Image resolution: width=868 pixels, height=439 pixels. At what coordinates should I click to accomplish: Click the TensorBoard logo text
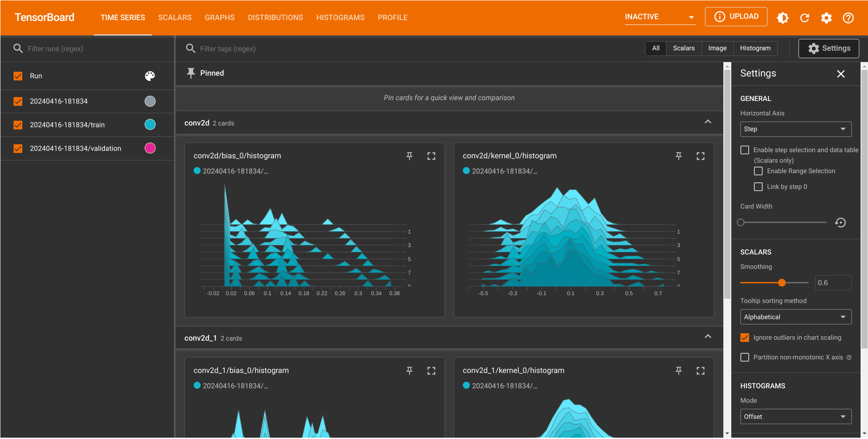45,17
